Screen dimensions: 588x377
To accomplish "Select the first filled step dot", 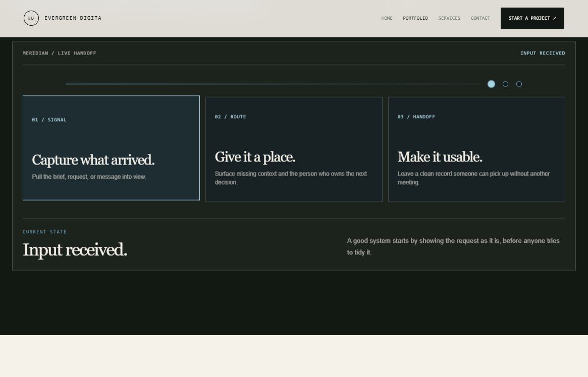I will point(491,84).
